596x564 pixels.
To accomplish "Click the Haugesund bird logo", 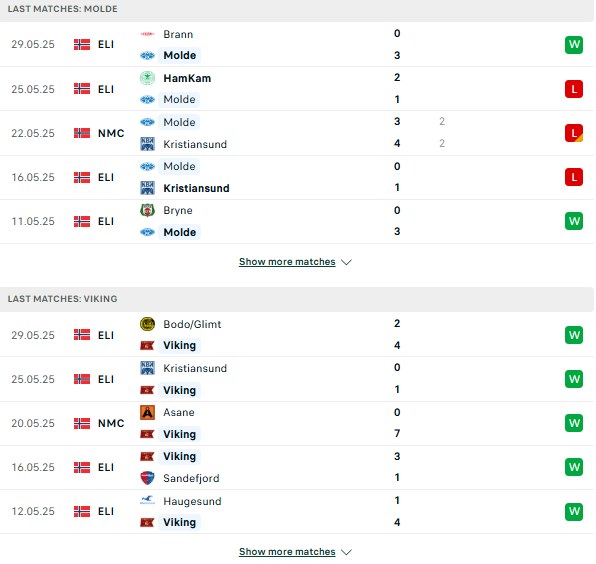I will click(x=147, y=501).
